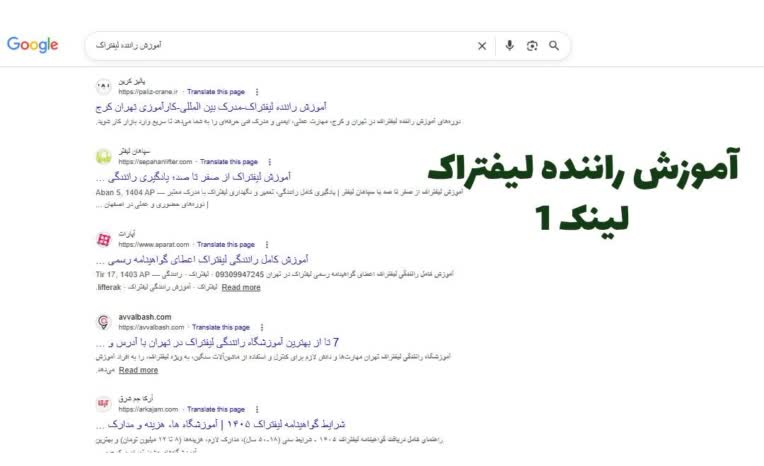Translate the paliz-crane.ir page
Image resolution: width=764 pixels, height=466 pixels.
(216, 92)
